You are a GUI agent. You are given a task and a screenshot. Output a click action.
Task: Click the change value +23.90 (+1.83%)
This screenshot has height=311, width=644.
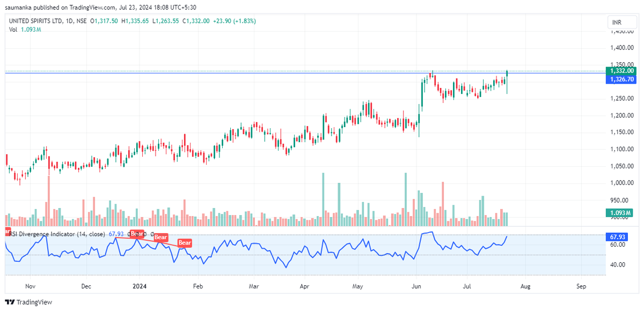tap(235, 21)
